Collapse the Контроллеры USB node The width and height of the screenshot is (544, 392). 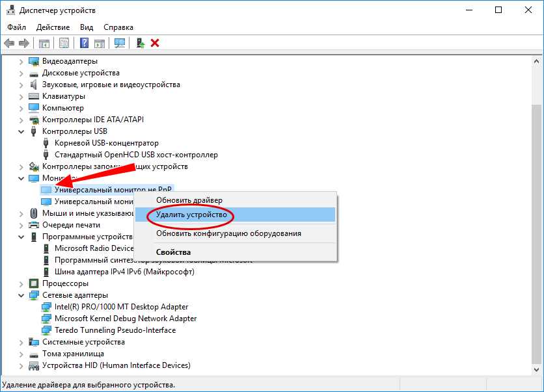(x=21, y=132)
